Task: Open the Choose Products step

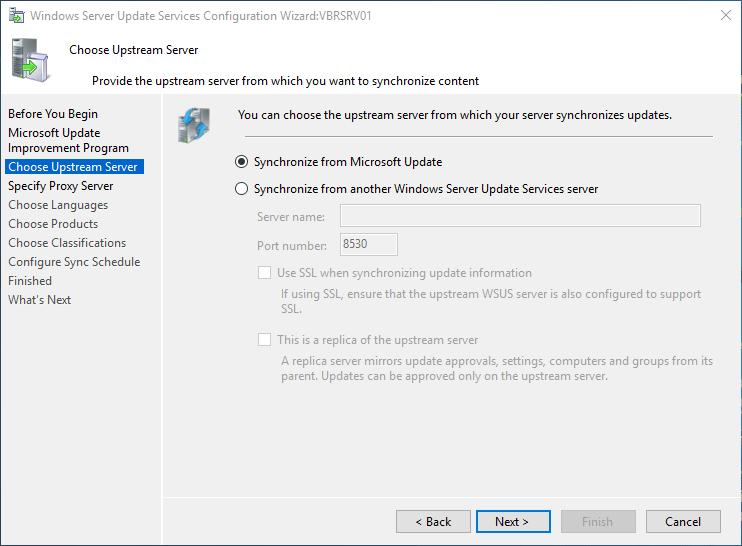Action: point(53,224)
